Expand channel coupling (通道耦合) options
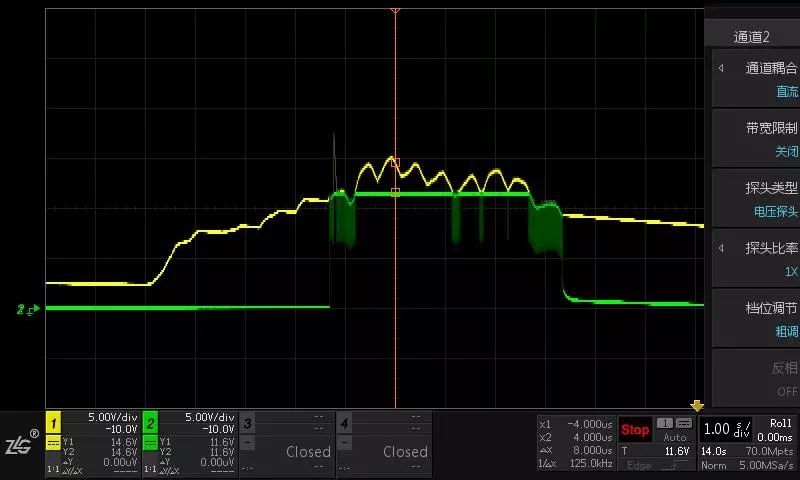This screenshot has width=800, height=480. point(755,79)
